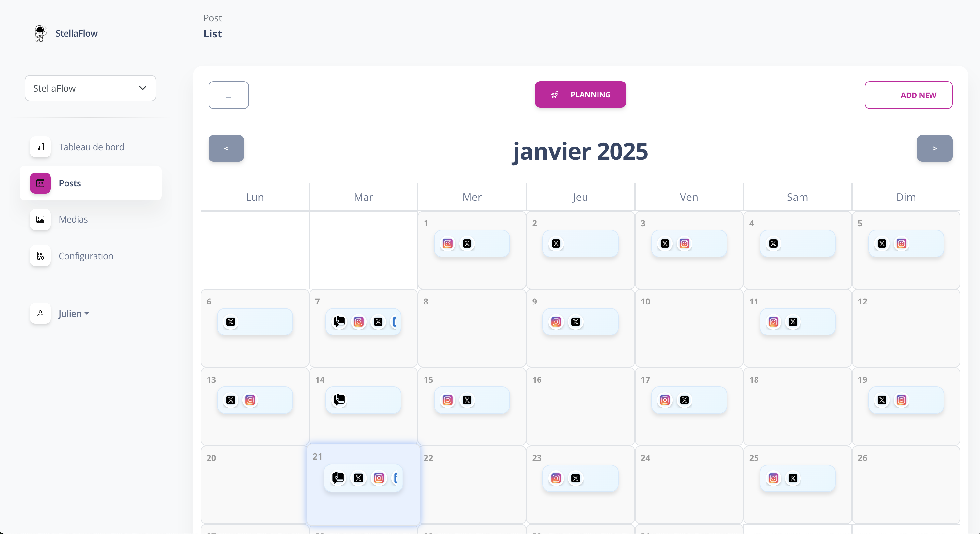Open the Medias sidebar item
This screenshot has width=980, height=534.
tap(73, 220)
